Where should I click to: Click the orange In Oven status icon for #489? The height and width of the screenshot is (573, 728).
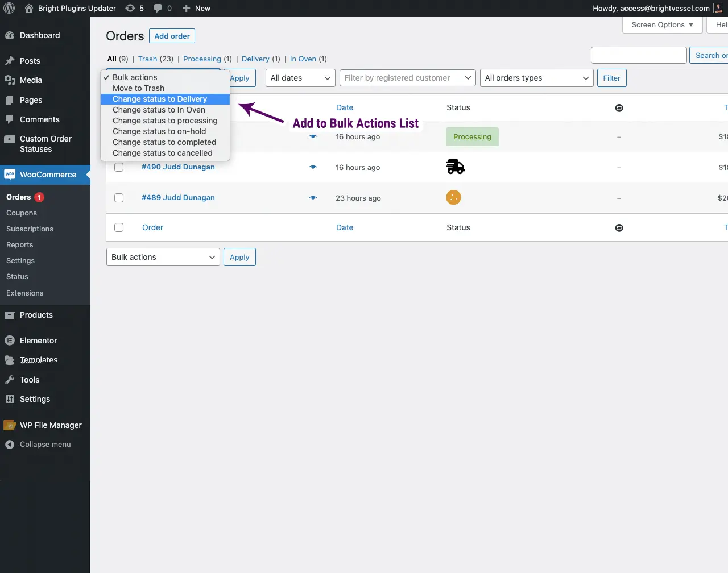[x=453, y=198]
